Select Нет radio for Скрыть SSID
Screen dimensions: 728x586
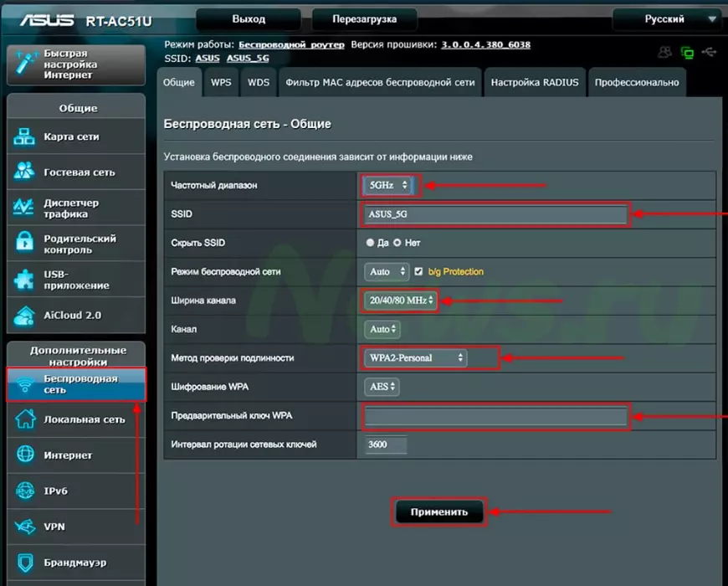tap(397, 243)
